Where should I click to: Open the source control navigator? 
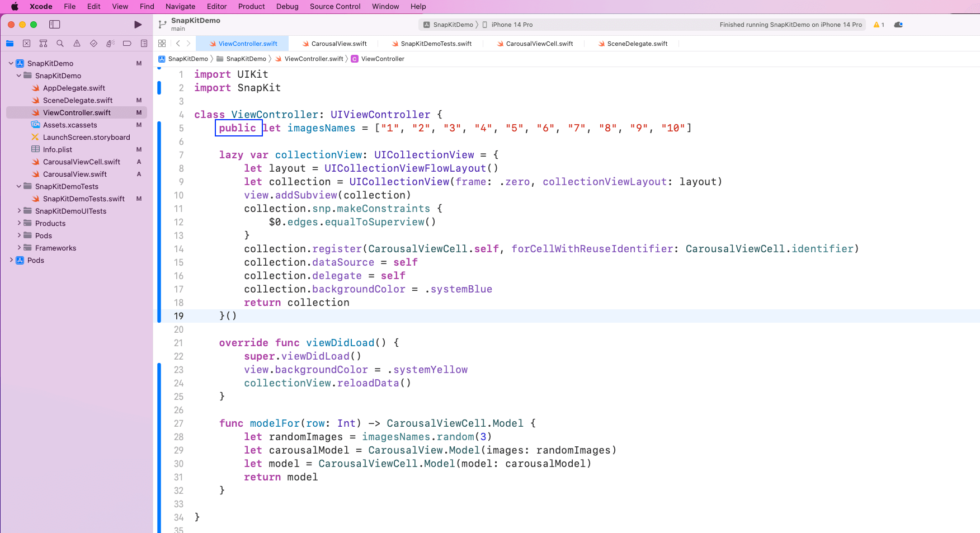point(26,44)
